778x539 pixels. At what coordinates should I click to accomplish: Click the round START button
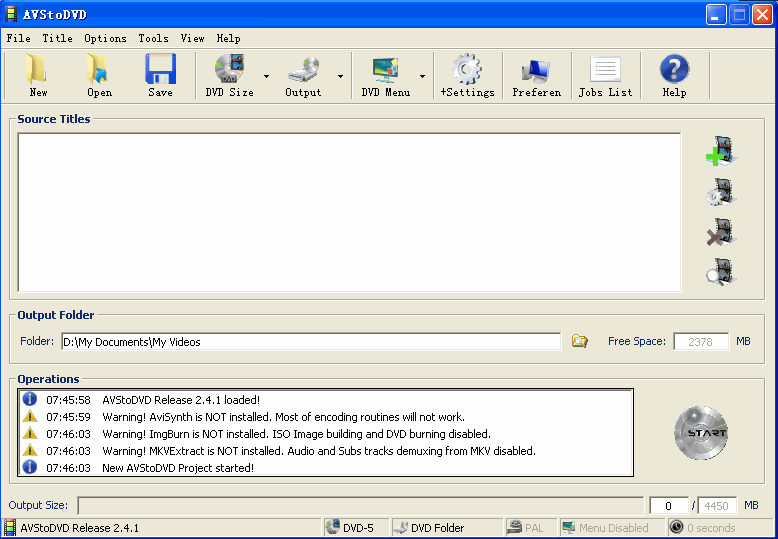coord(701,432)
